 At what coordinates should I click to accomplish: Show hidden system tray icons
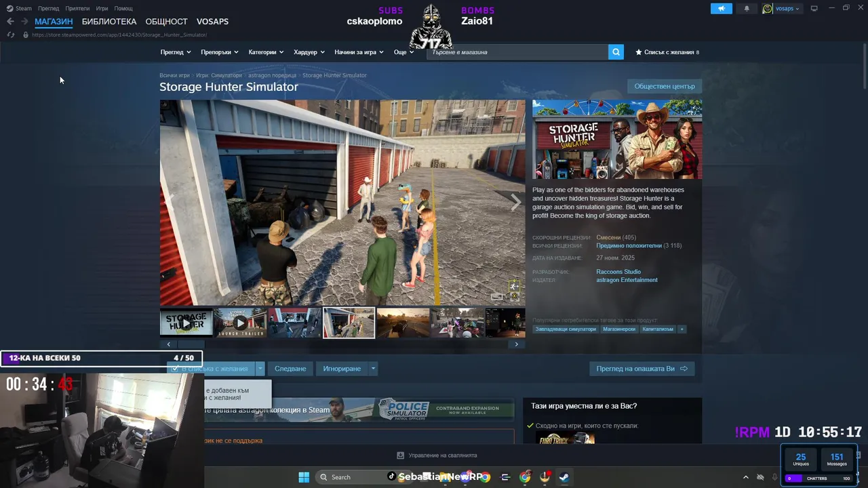746,477
